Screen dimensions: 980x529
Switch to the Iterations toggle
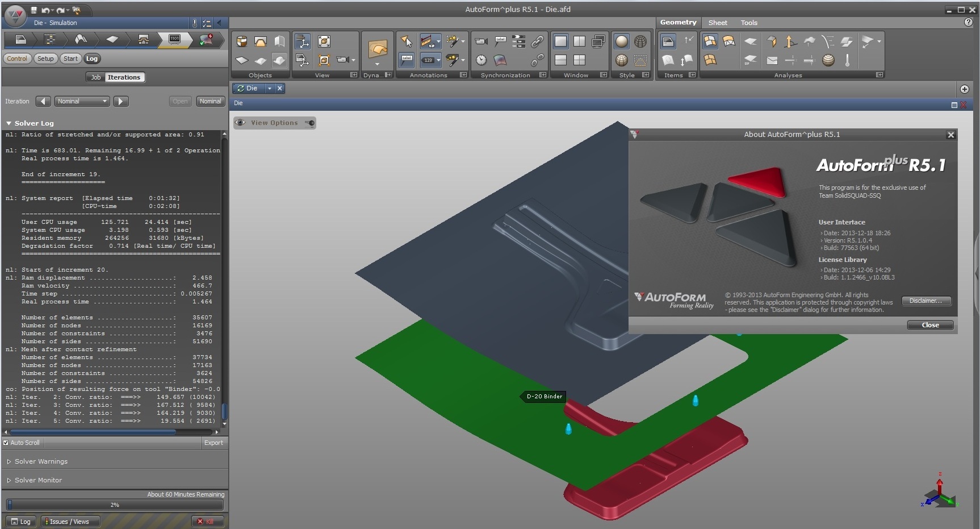click(124, 77)
